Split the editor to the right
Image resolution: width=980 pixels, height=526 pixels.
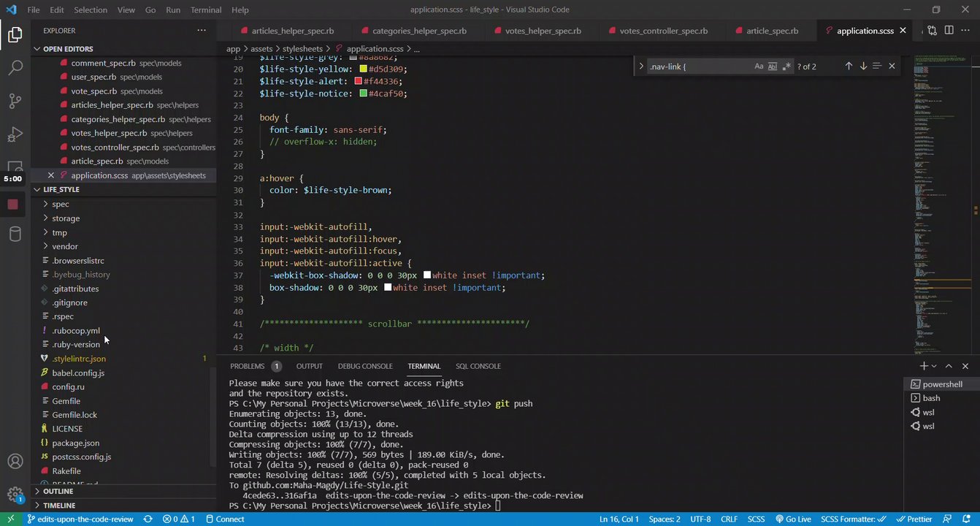(x=949, y=31)
